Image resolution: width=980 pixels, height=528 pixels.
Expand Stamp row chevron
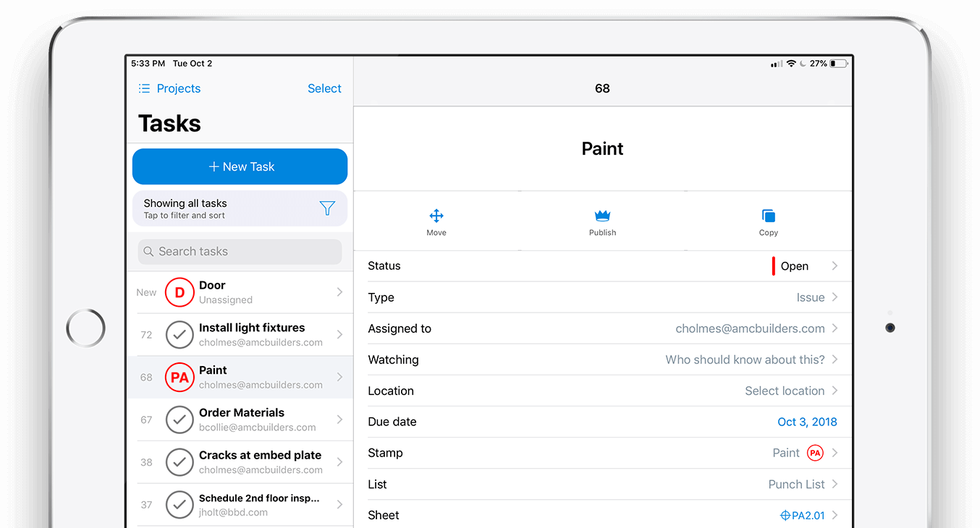click(x=835, y=453)
